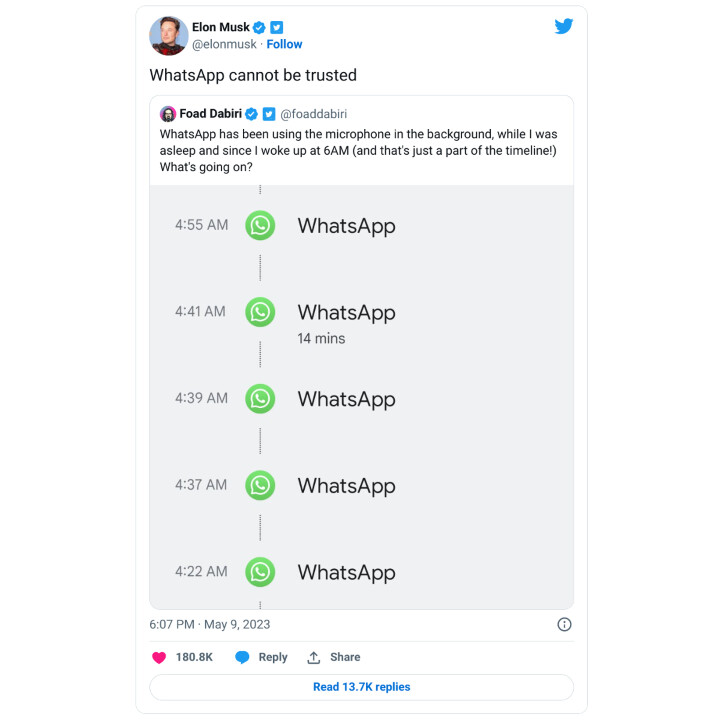Select the WhatsApp entry at 4:22 AM
This screenshot has height=720, width=720.
click(x=346, y=572)
